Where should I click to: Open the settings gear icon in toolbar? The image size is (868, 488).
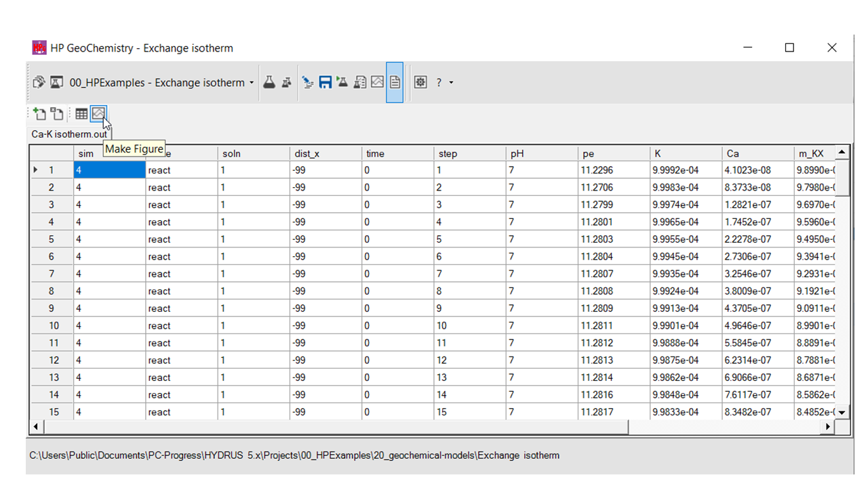pos(420,83)
